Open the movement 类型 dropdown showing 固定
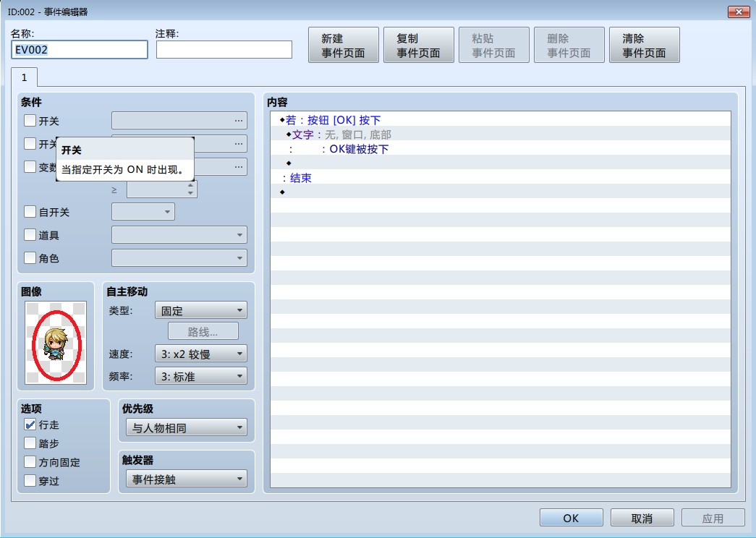This screenshot has height=538, width=756. [201, 310]
